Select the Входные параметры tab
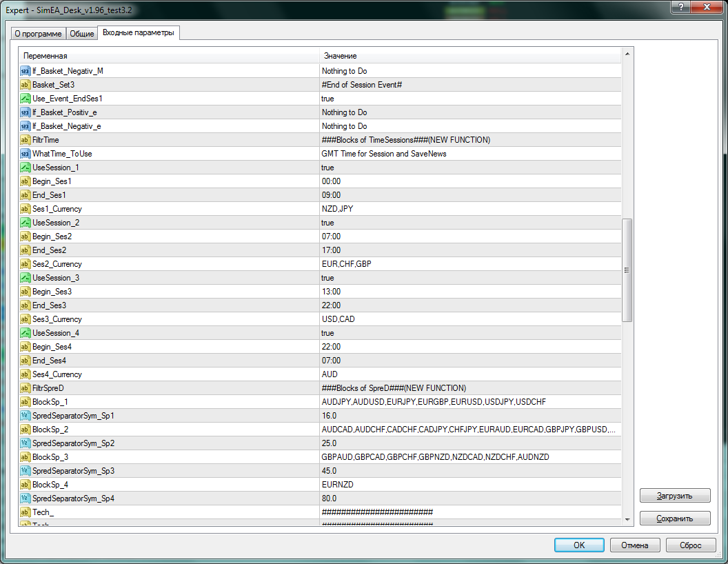This screenshot has width=728, height=564. click(x=139, y=32)
